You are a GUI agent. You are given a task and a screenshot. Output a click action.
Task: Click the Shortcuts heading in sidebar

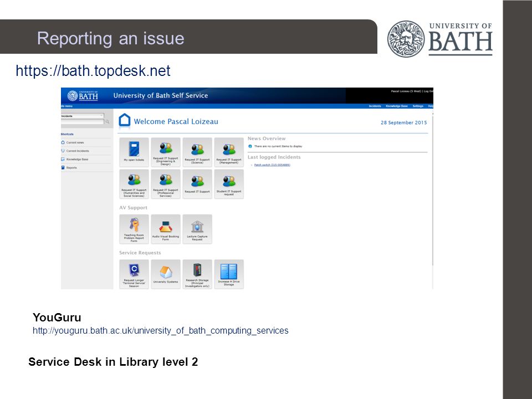click(x=67, y=134)
